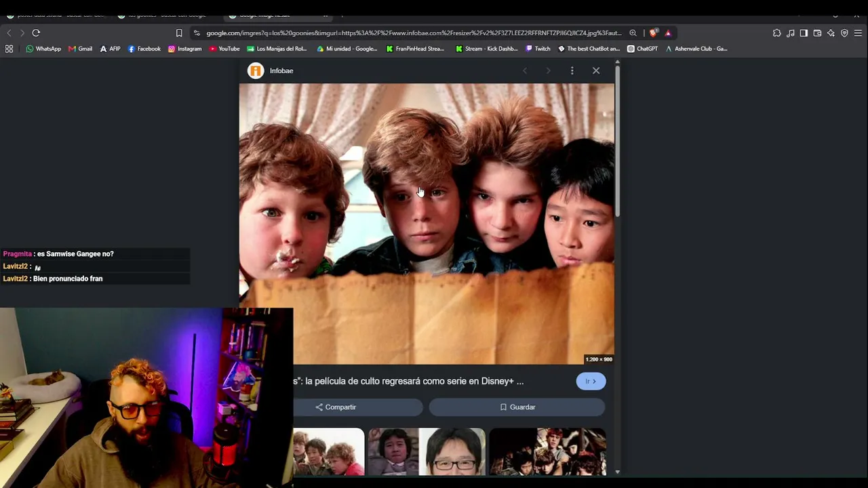Open the Brave Wallet icon
868x488 pixels.
(817, 33)
